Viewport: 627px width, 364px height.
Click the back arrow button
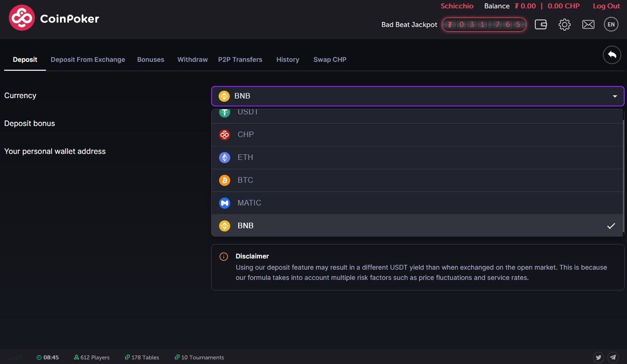(612, 55)
